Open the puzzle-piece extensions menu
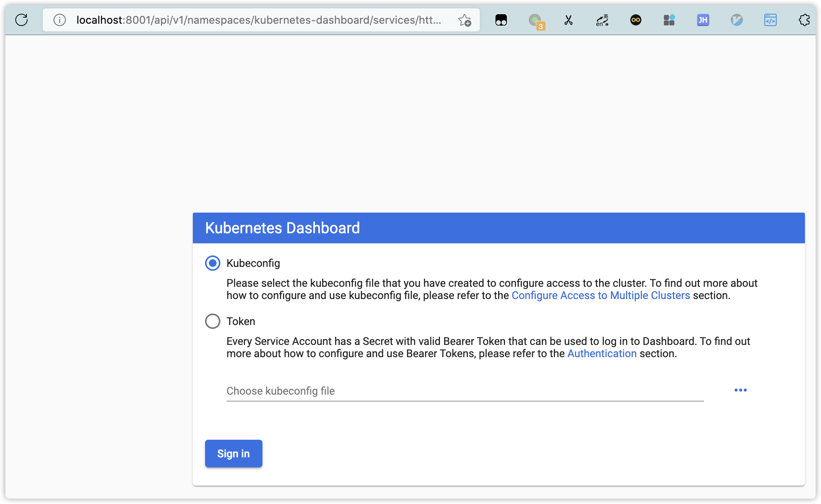 point(804,20)
